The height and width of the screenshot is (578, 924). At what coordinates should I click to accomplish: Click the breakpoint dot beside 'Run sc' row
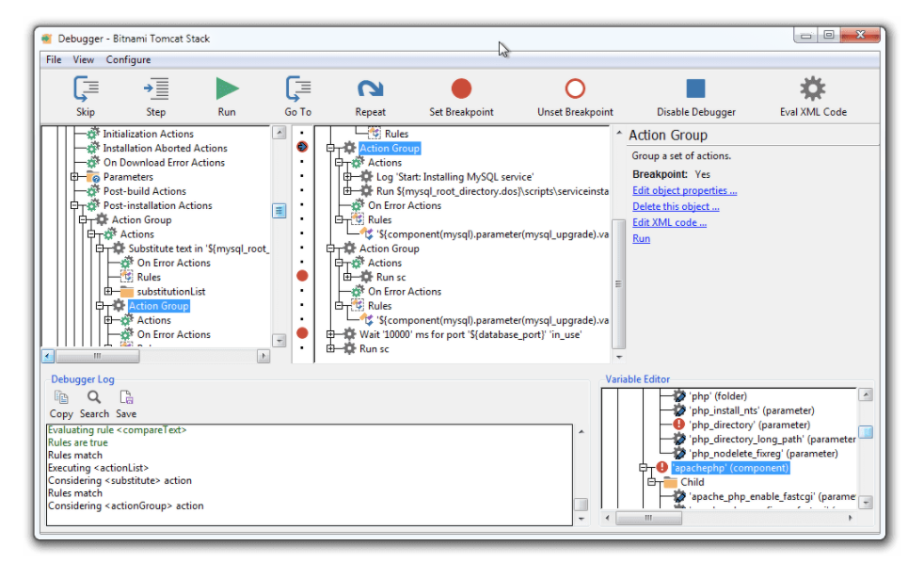pos(302,276)
